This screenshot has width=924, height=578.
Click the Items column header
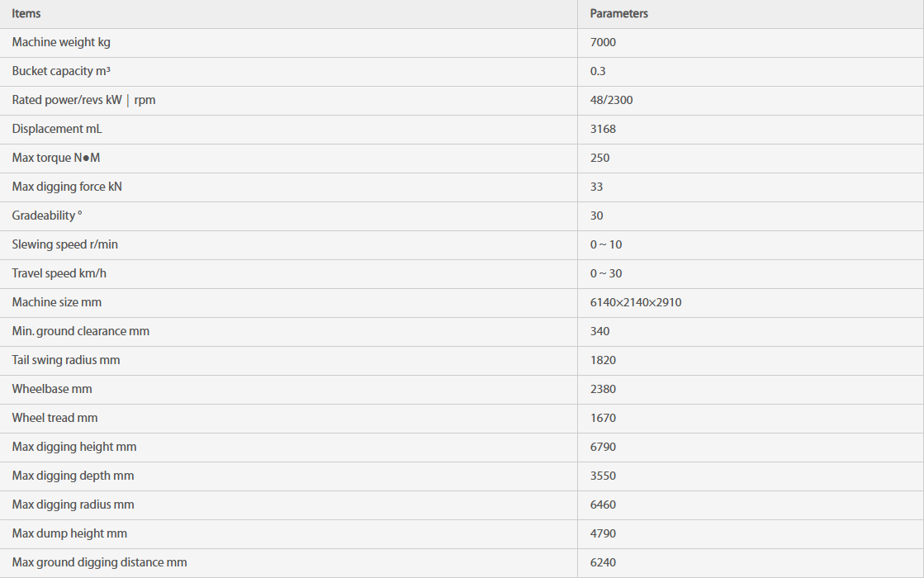click(26, 13)
